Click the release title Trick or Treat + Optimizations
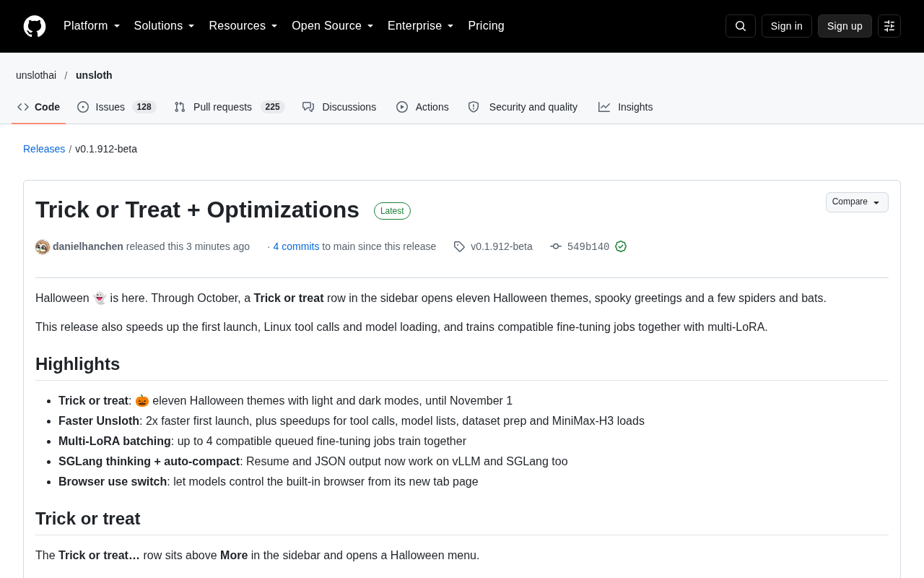Viewport: 924px width, 578px height. pyautogui.click(x=197, y=210)
